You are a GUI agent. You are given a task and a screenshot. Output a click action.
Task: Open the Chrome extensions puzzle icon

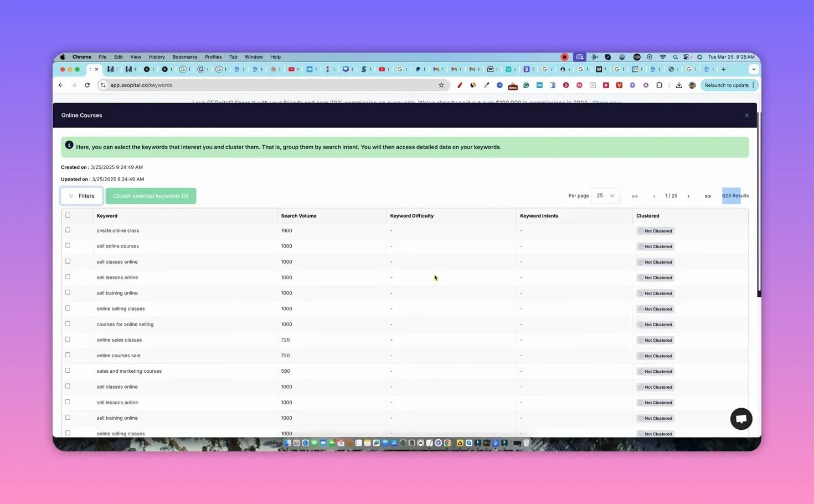pos(659,85)
